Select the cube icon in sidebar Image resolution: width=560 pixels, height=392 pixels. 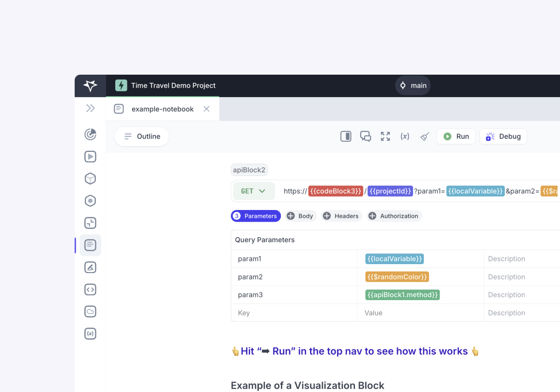click(x=90, y=179)
